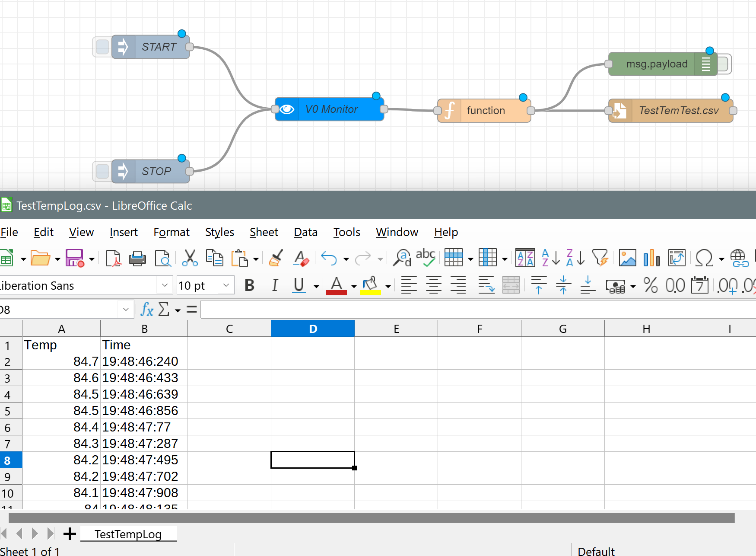Screen dimensions: 756x556
Task: Click the STOP inject node button
Action: 102,171
